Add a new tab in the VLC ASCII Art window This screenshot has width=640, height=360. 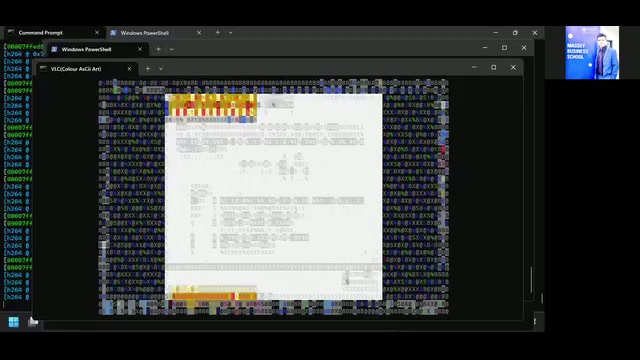[148, 69]
